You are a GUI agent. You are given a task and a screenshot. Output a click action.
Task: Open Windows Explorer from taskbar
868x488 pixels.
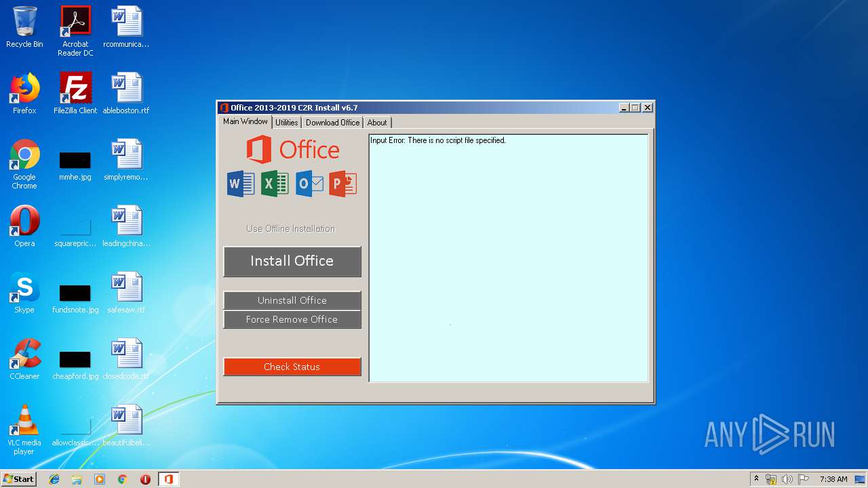pyautogui.click(x=77, y=479)
